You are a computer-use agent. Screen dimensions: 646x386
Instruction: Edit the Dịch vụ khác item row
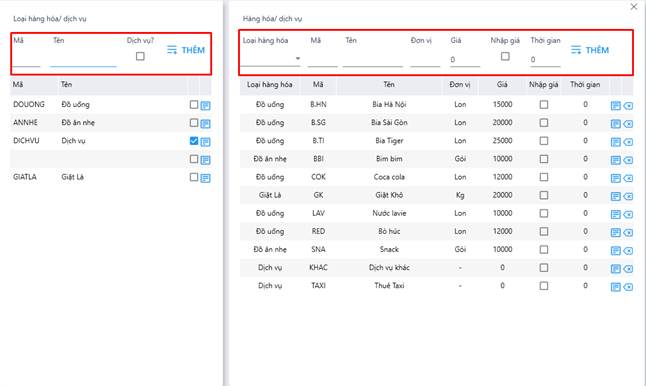616,269
